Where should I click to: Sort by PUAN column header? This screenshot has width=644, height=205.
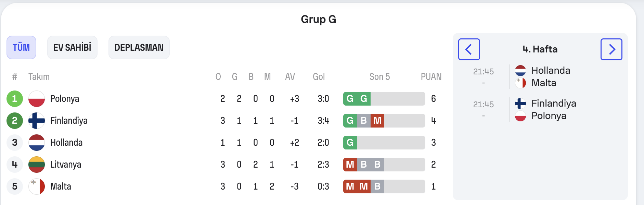[431, 77]
